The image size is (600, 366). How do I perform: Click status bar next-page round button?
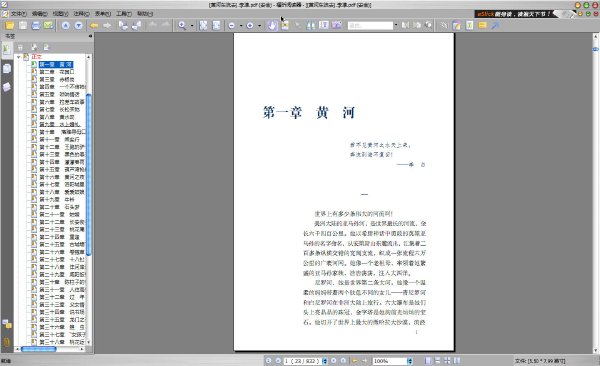click(x=334, y=361)
